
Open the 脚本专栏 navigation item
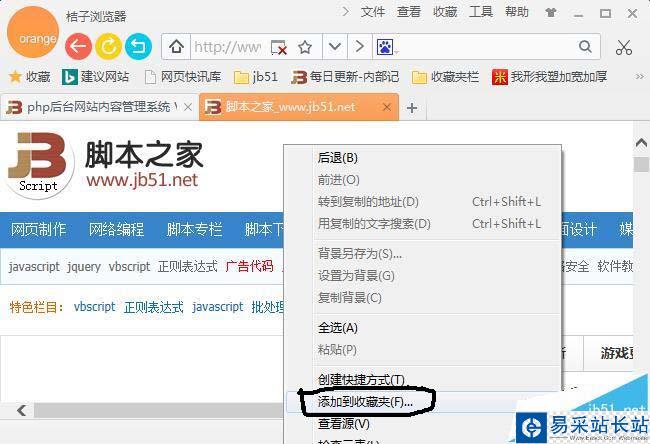(194, 229)
